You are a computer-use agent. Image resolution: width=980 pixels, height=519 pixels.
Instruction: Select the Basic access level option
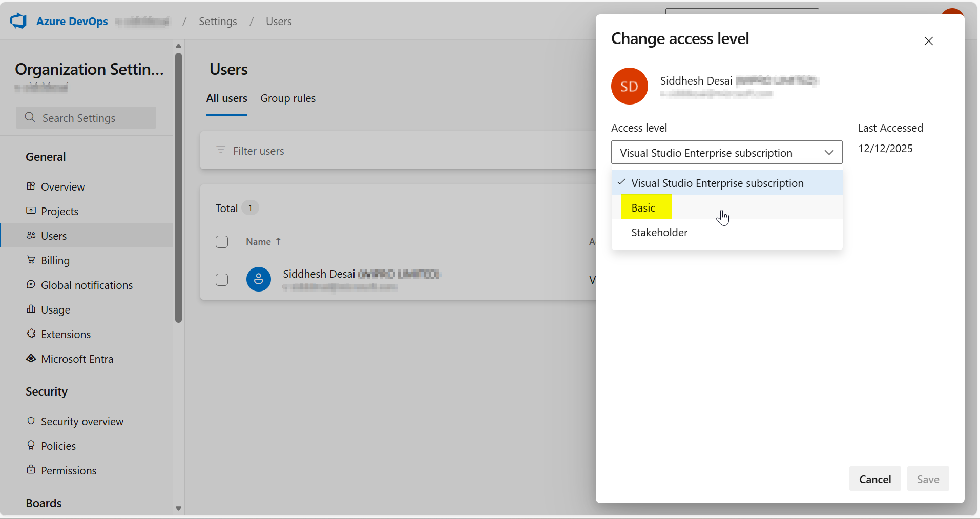(727, 207)
